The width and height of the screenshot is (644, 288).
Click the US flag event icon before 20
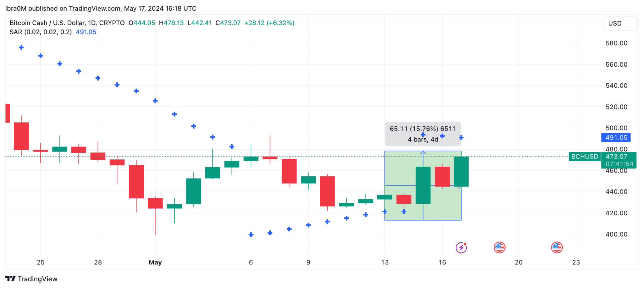(500, 247)
